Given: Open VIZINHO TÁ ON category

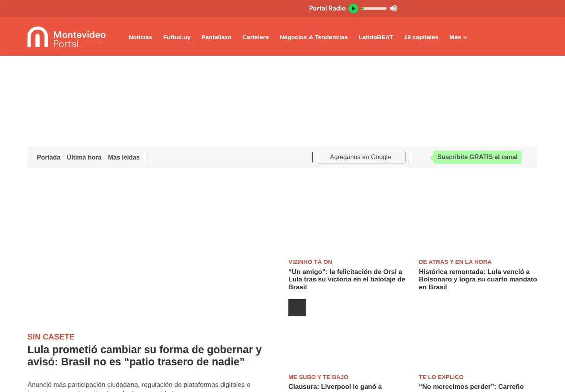Looking at the screenshot, I should click(310, 262).
